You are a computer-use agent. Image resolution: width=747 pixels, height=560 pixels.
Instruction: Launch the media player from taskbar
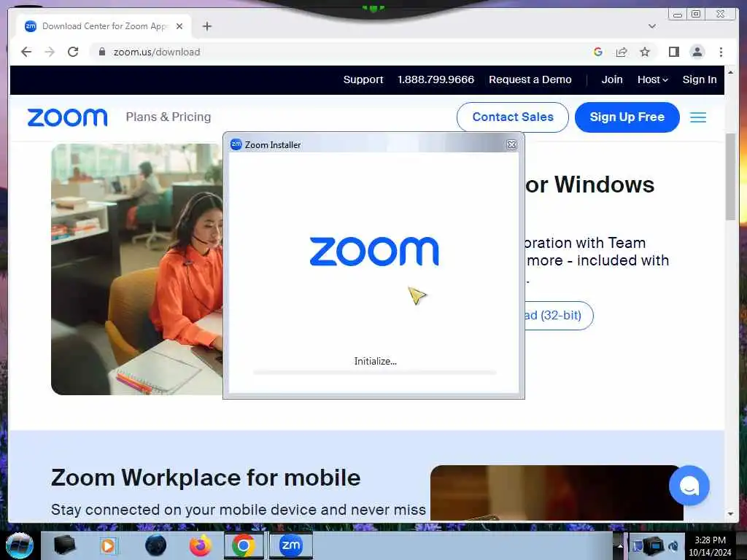click(x=108, y=545)
